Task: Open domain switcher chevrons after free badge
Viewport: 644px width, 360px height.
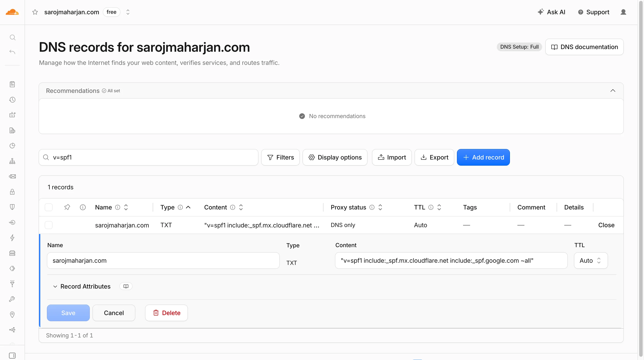Action: coord(128,12)
